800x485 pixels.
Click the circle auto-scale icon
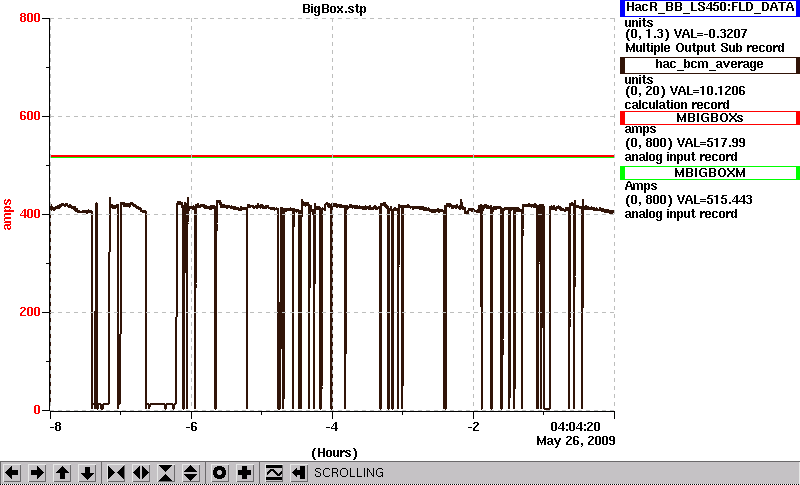(x=219, y=473)
